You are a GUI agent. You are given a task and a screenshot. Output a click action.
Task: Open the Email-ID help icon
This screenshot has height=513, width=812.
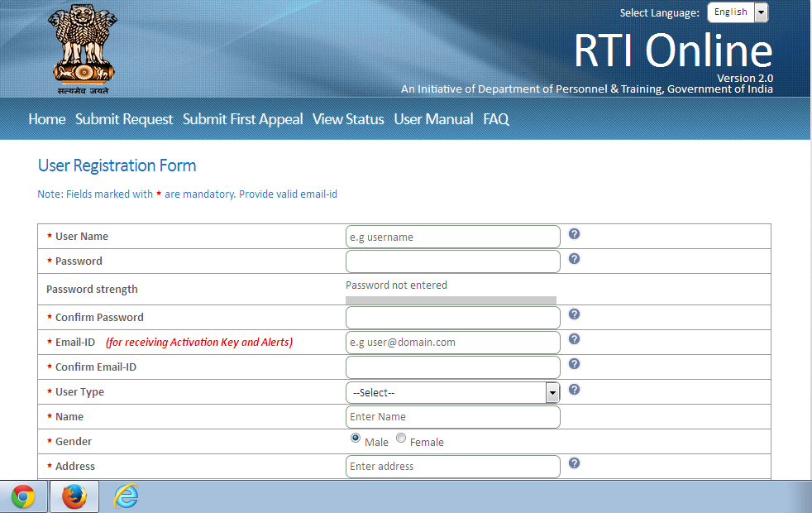pyautogui.click(x=574, y=338)
